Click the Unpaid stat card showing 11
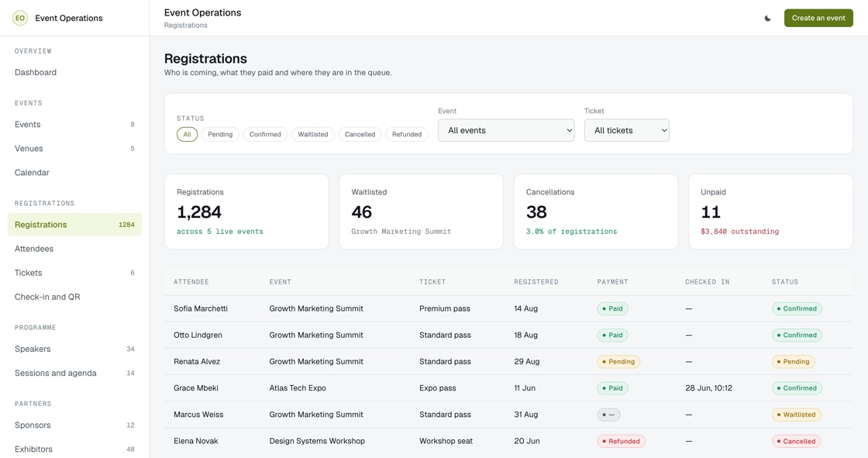This screenshot has width=868, height=458. (770, 212)
